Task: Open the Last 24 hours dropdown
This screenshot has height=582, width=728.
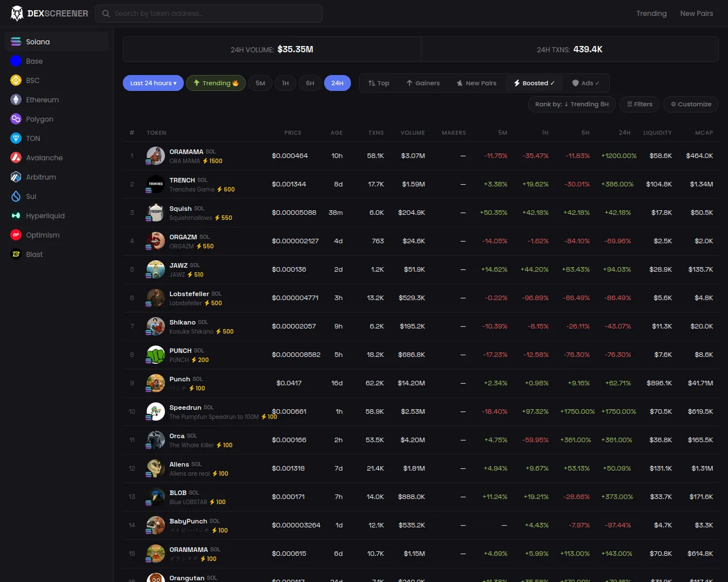Action: coord(153,83)
